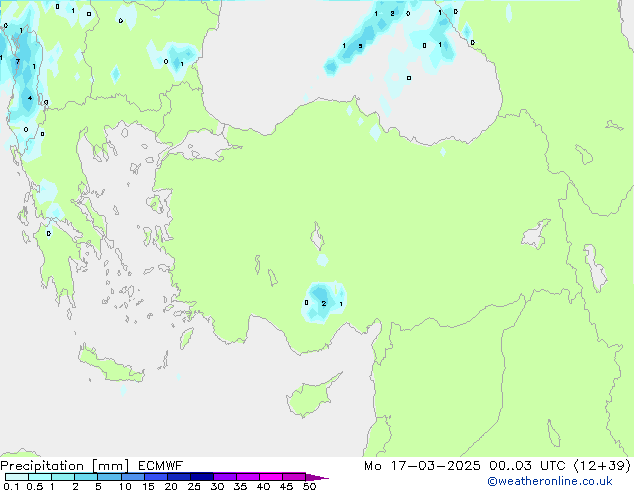The height and width of the screenshot is (490, 634).
Task: Click the 20–25 mm legend color swatch
Action: [x=178, y=477]
